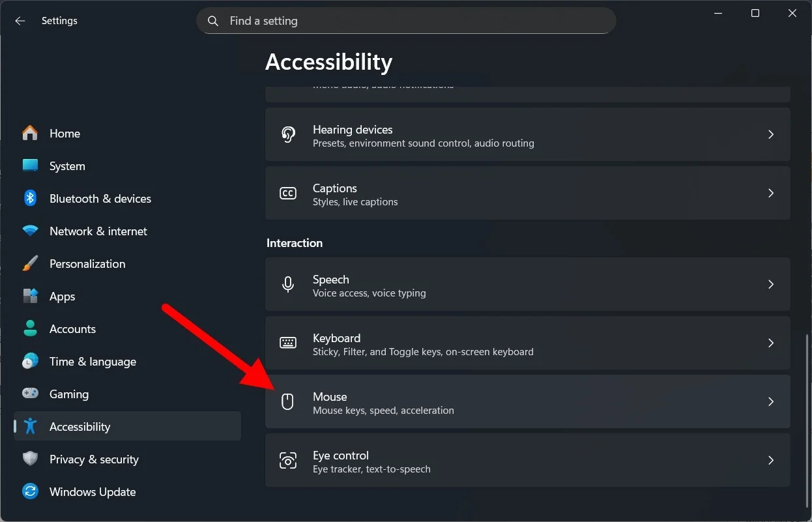This screenshot has height=522, width=812.
Task: Open Gaming settings from sidebar
Action: pos(68,394)
